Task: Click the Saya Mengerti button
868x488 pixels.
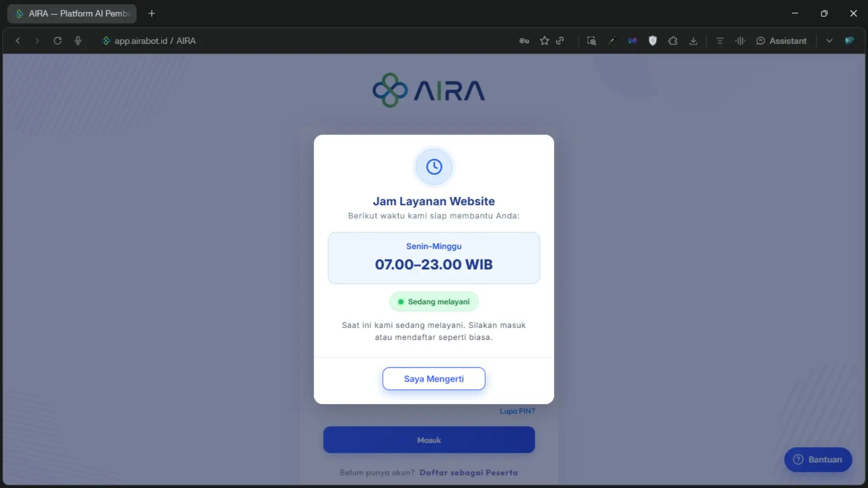Action: [x=434, y=379]
